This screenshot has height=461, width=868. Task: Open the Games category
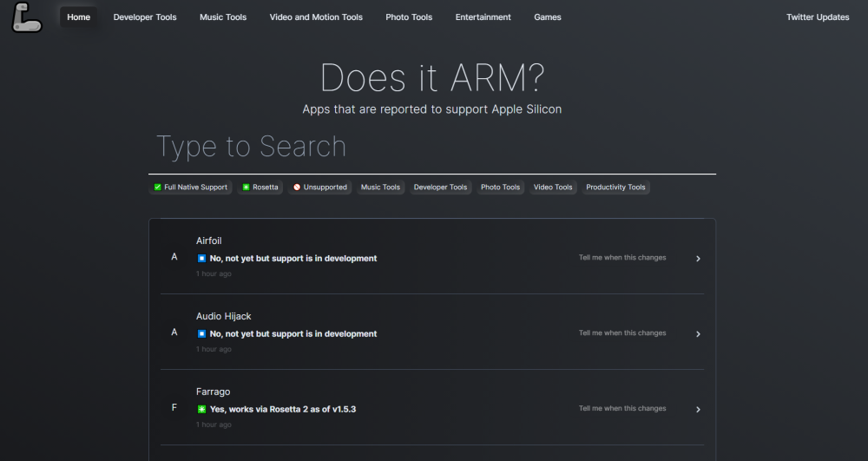point(548,17)
